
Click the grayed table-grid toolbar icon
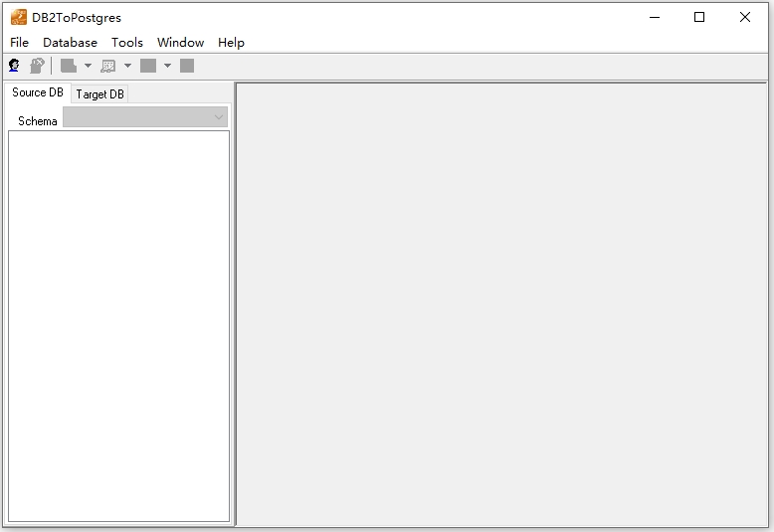click(x=108, y=66)
